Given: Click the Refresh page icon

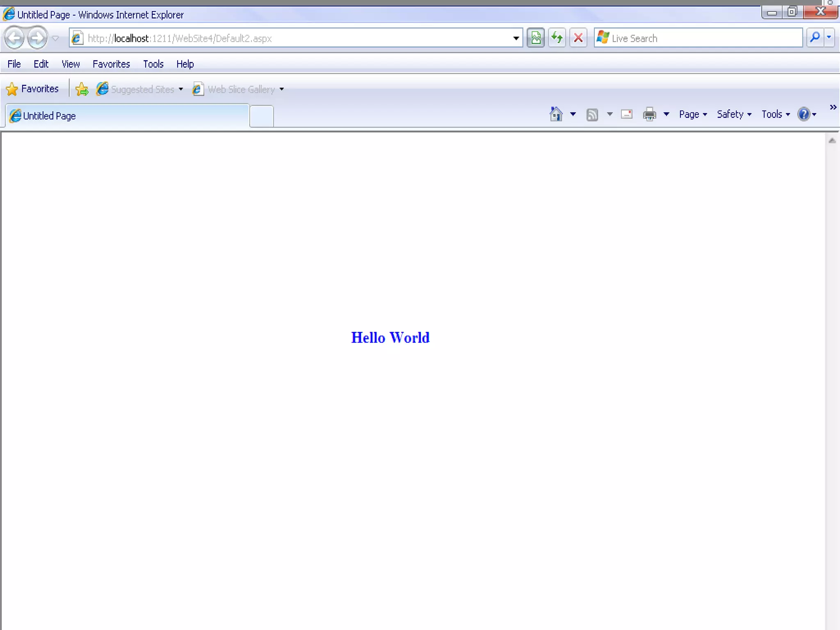Looking at the screenshot, I should [x=557, y=38].
